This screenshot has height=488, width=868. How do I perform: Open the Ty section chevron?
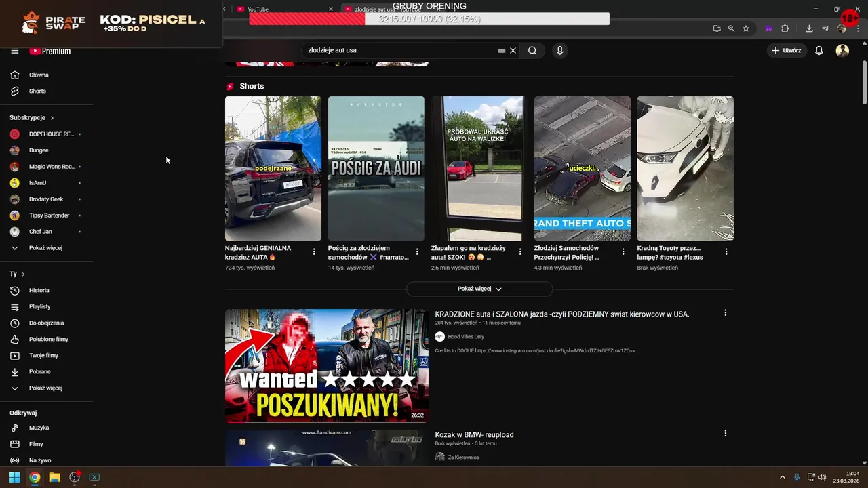pyautogui.click(x=23, y=274)
